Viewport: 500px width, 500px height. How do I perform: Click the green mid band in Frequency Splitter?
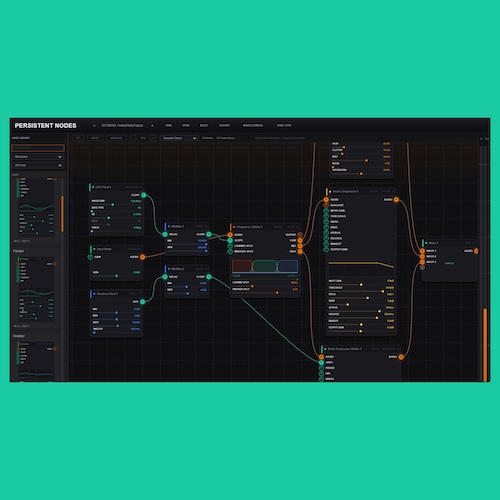click(265, 266)
